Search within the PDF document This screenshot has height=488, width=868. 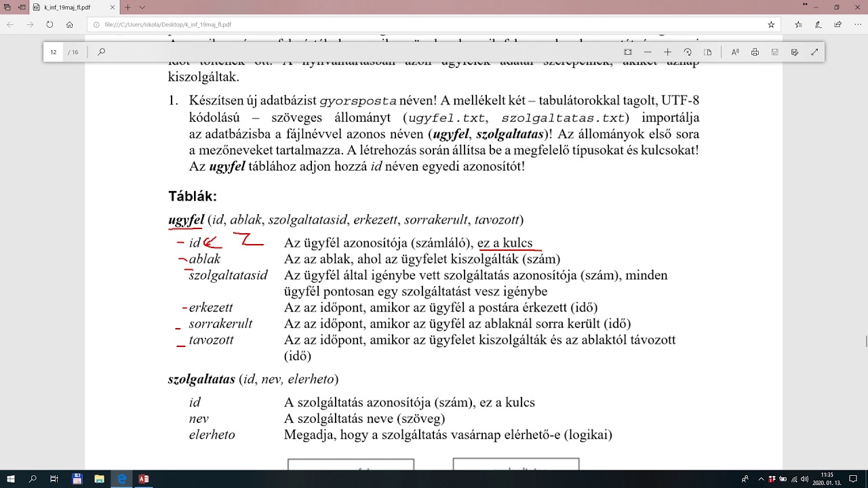[x=102, y=52]
